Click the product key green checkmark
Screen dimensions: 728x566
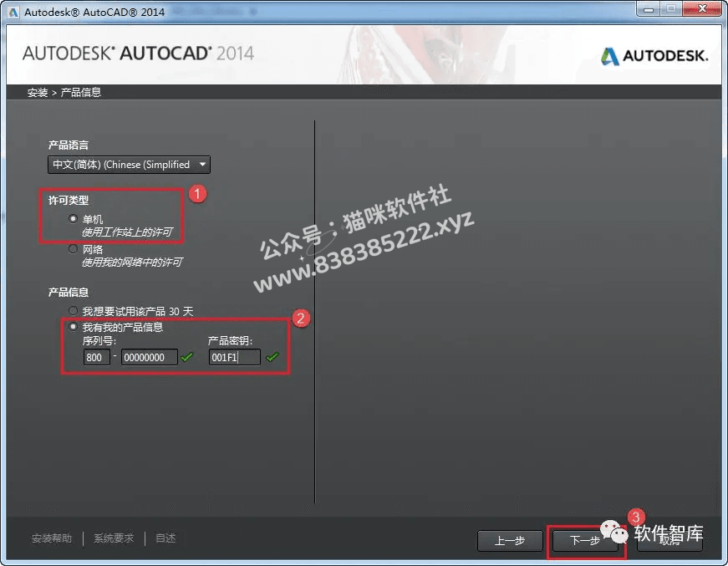[x=272, y=357]
